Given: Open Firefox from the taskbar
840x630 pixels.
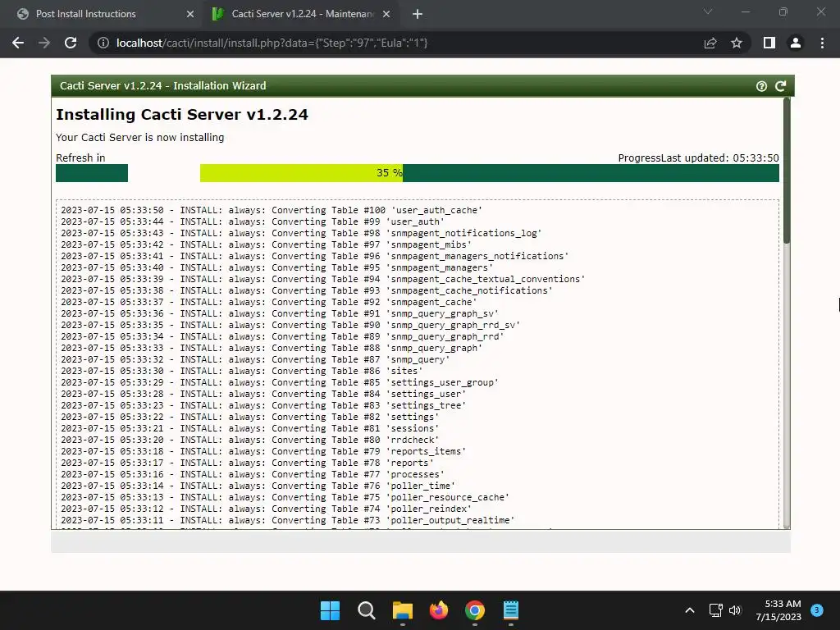Looking at the screenshot, I should click(x=439, y=610).
